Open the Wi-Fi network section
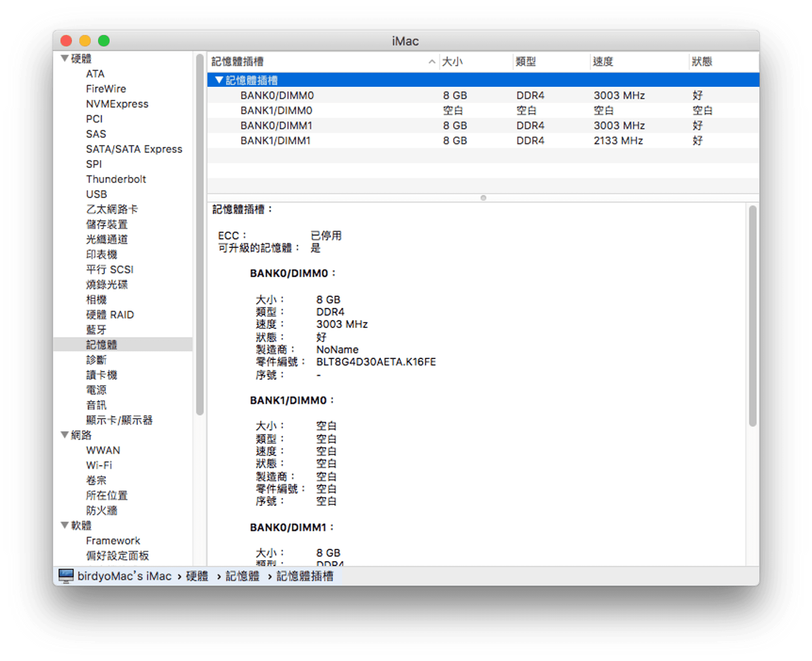The image size is (812, 661). click(98, 465)
